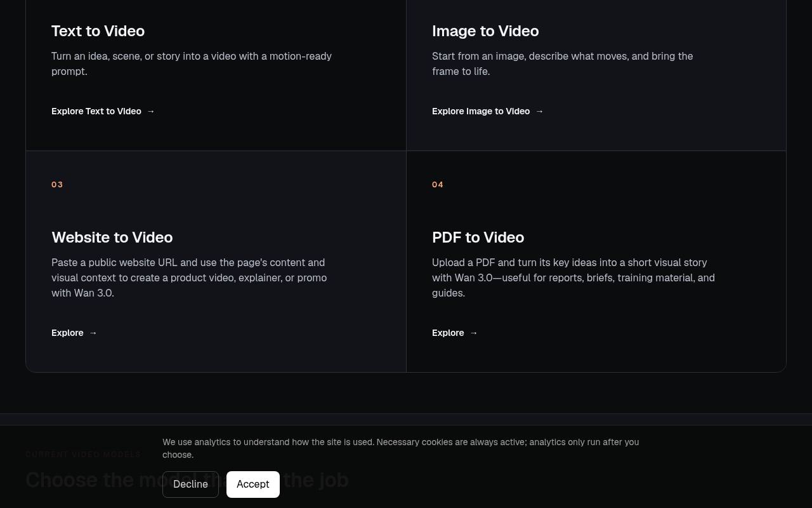Click arrow icon in PDF to Video card
The image size is (812, 508).
(x=473, y=333)
